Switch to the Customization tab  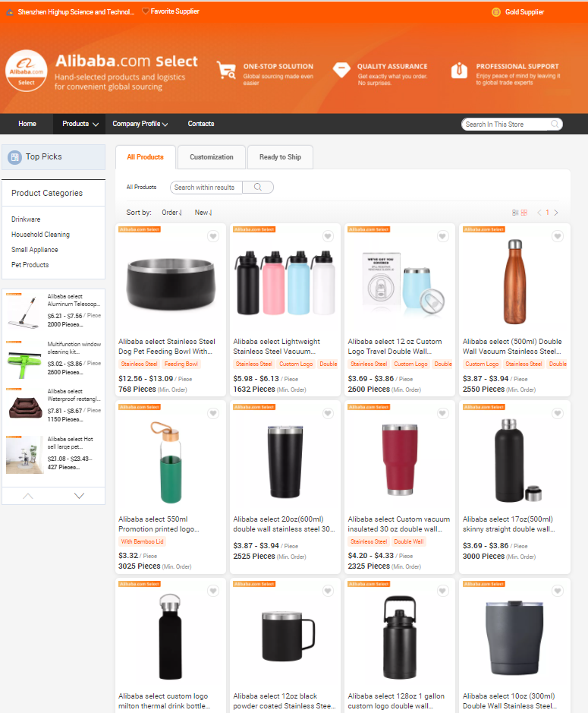point(211,157)
